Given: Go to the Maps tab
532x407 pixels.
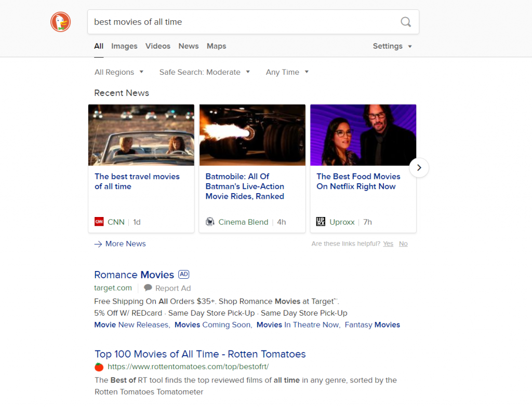Looking at the screenshot, I should coord(216,46).
